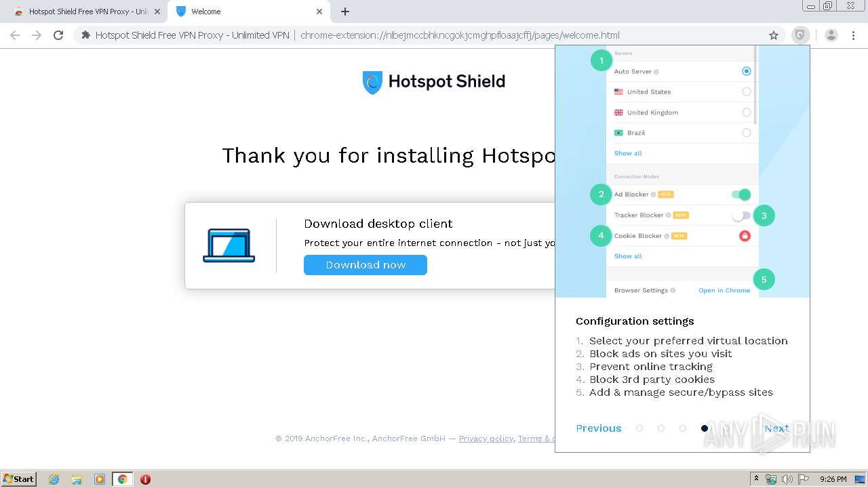Jump to the second tutorial slide dot
Screen dimensions: 868x488
(660, 428)
